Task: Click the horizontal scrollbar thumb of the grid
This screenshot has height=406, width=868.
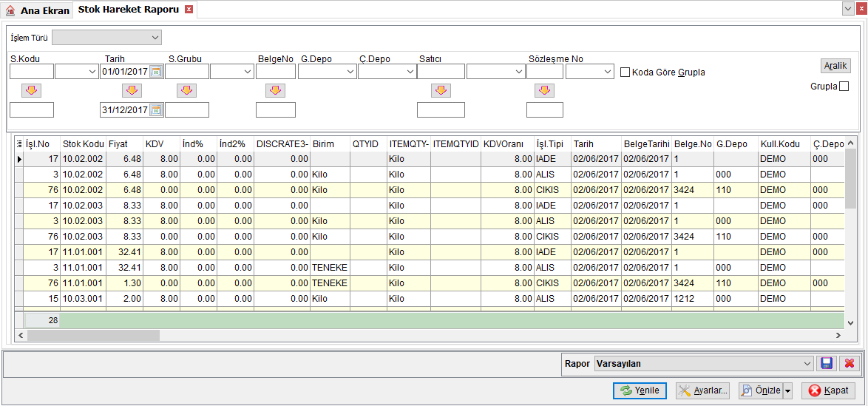Action: pos(93,335)
